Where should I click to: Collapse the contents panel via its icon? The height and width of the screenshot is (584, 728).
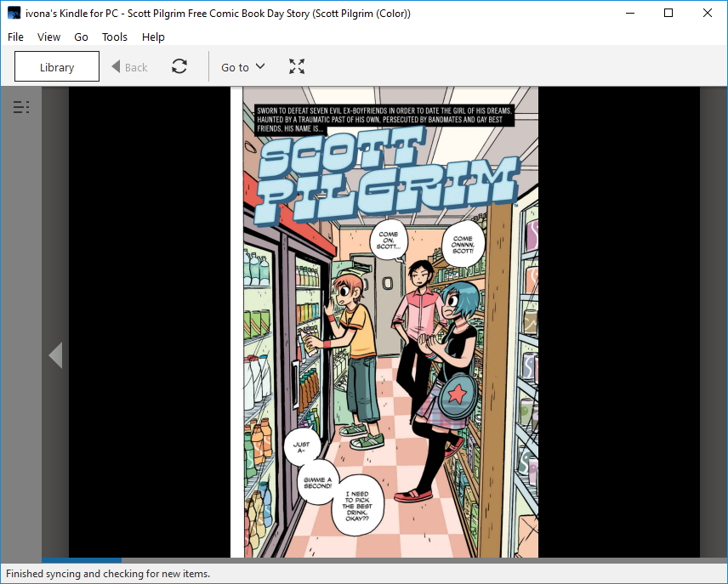20,106
